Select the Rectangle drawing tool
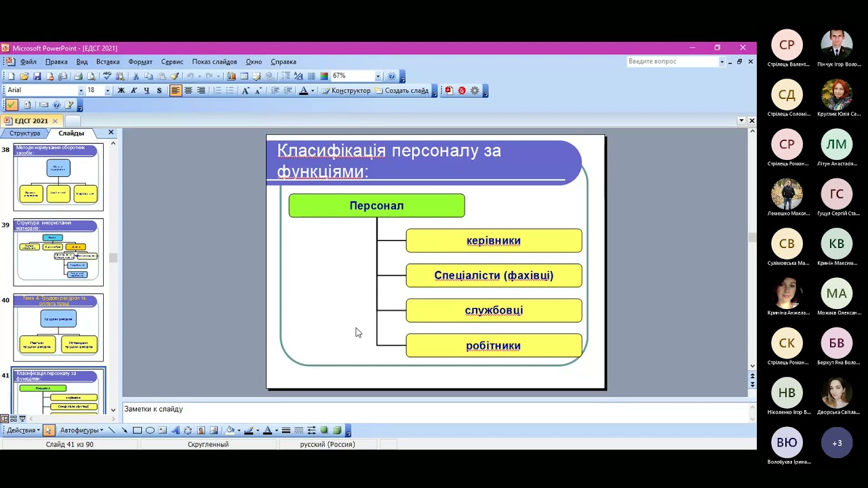868x488 pixels. tap(137, 430)
